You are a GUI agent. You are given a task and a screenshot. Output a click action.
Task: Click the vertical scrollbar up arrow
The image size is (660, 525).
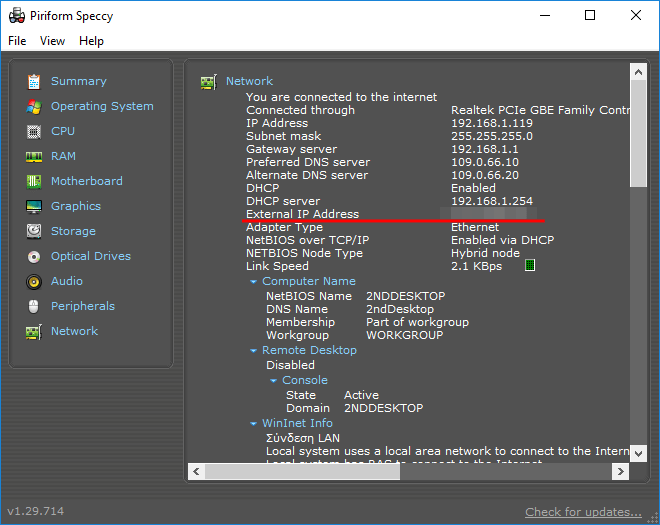tap(638, 72)
